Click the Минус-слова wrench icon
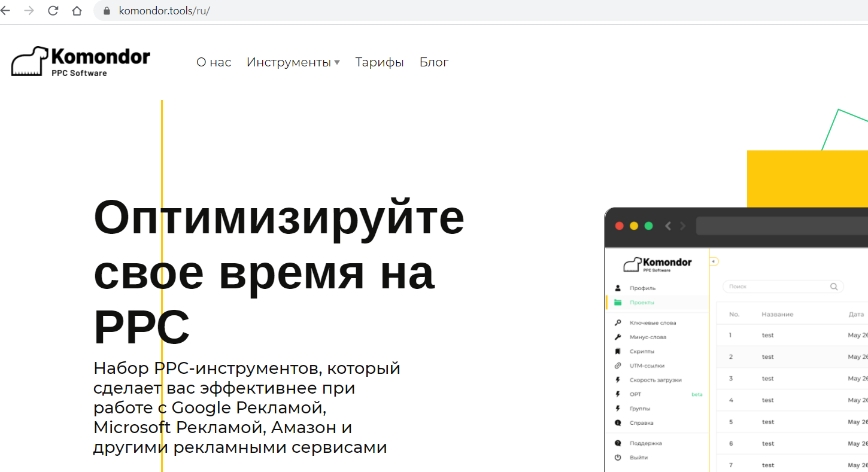 (x=618, y=337)
